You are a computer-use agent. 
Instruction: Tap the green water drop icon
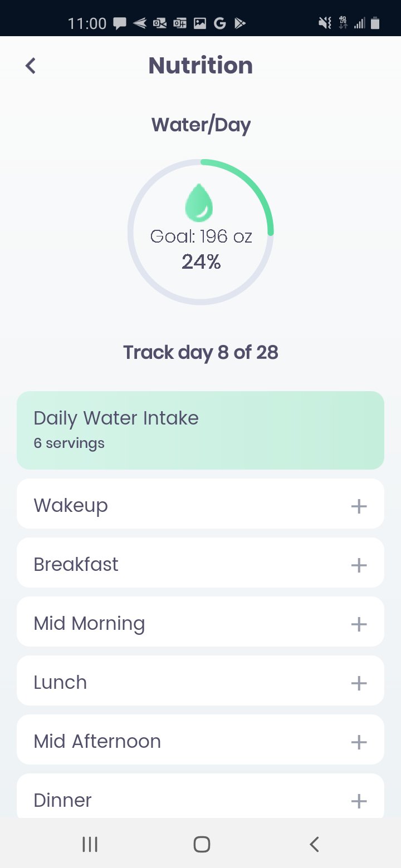point(199,202)
